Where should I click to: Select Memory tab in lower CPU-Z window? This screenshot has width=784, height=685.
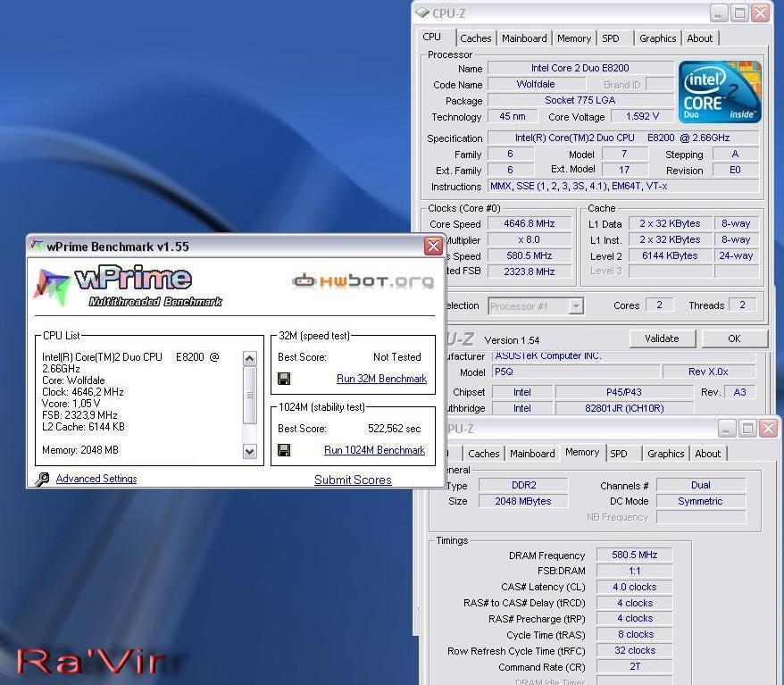tap(582, 452)
